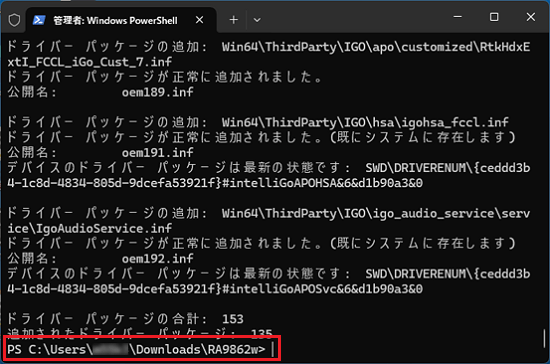
Task: Click the total driver packages value 153
Action: pyautogui.click(x=233, y=319)
